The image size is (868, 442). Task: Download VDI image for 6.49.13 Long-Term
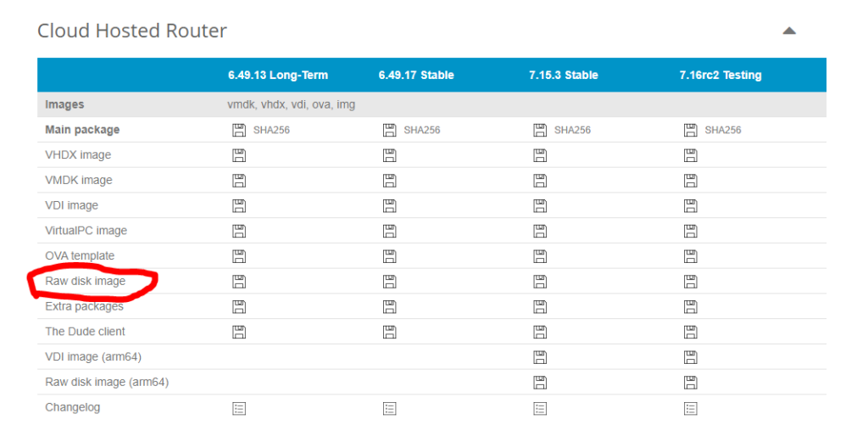[x=239, y=206]
